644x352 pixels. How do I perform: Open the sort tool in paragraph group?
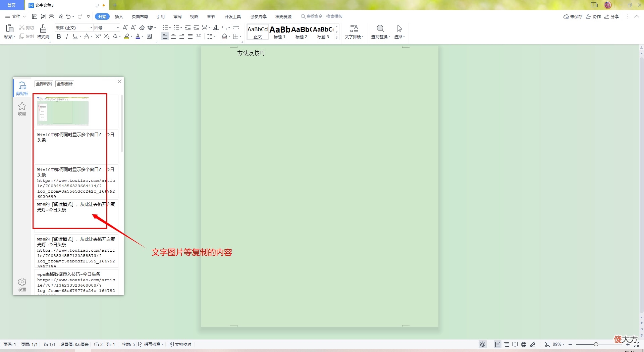point(216,28)
